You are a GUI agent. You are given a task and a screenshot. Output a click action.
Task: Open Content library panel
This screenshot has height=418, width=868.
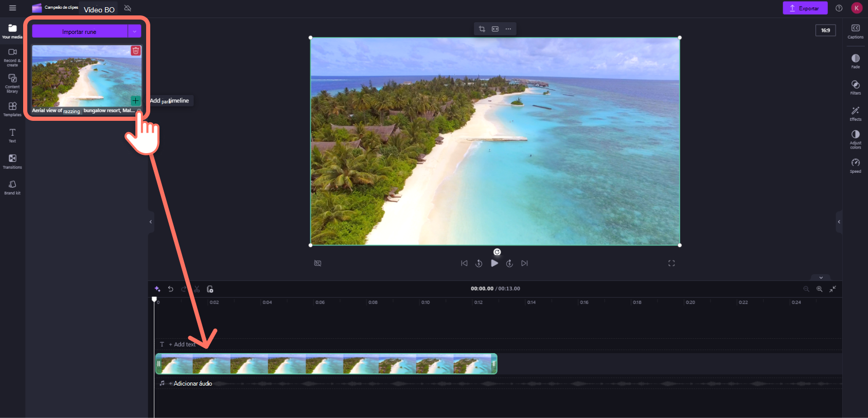tap(12, 83)
